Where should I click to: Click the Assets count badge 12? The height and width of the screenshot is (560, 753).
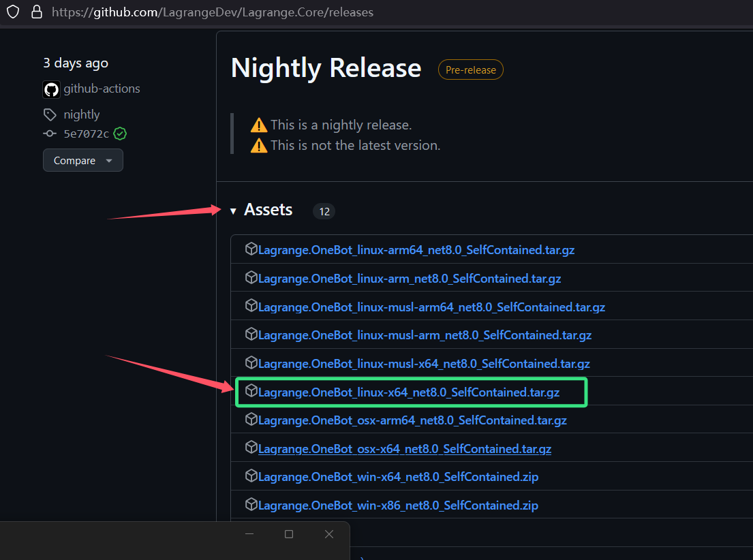(x=324, y=211)
